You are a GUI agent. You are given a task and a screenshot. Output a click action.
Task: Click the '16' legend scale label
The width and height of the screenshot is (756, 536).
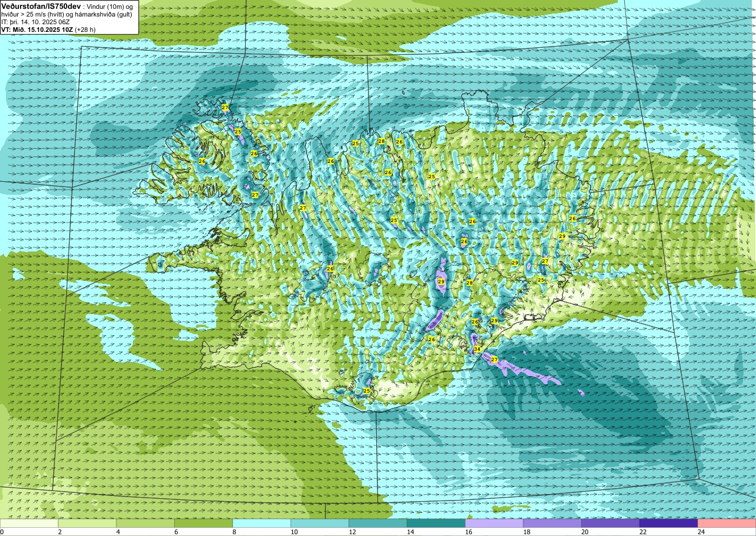tap(469, 532)
